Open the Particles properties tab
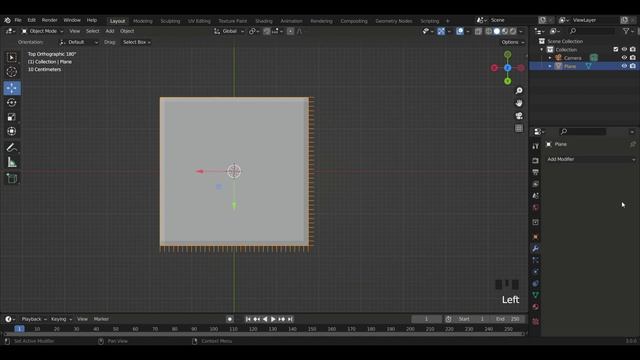This screenshot has width=640, height=360. [x=536, y=260]
